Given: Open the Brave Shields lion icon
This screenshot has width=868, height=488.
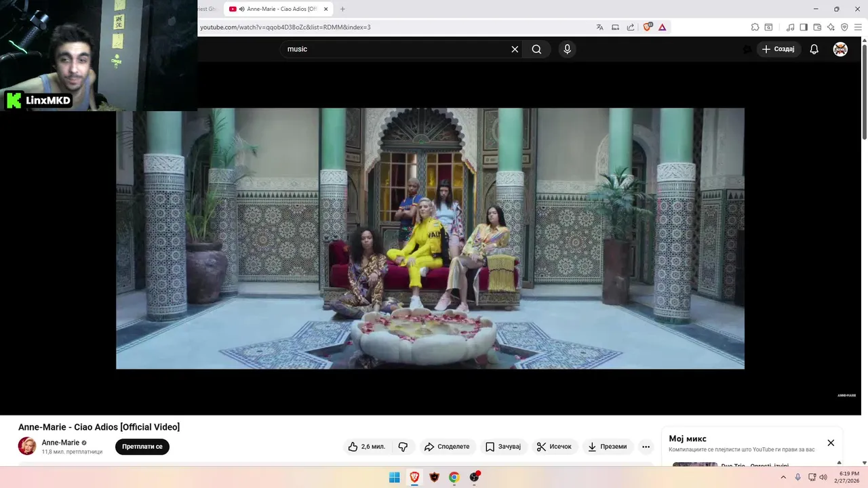Looking at the screenshot, I should click(647, 27).
